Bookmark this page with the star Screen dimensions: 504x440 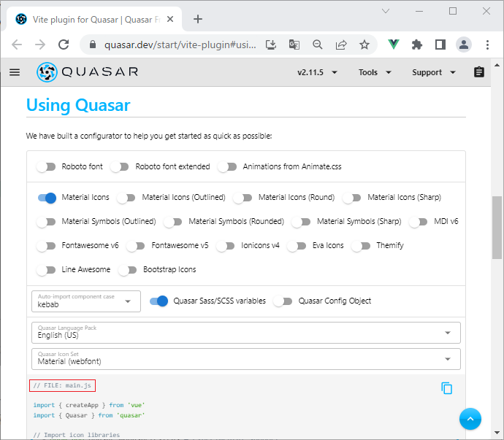364,45
